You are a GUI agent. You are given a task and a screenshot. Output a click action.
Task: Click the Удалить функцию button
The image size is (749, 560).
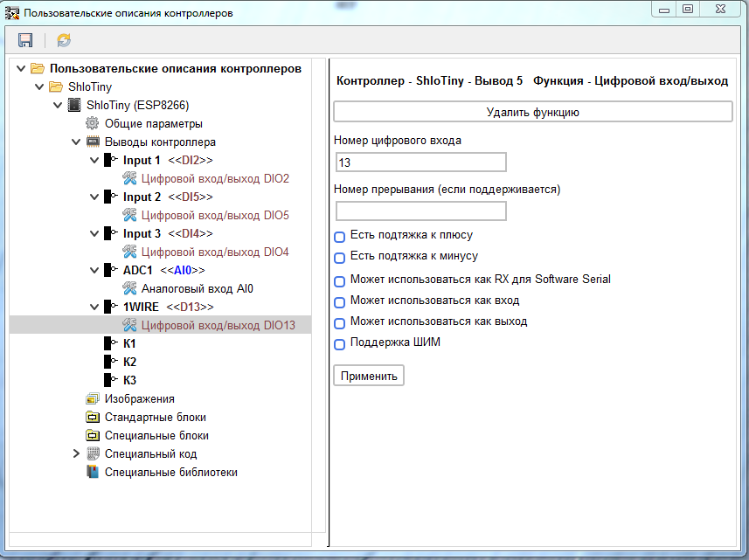click(532, 112)
